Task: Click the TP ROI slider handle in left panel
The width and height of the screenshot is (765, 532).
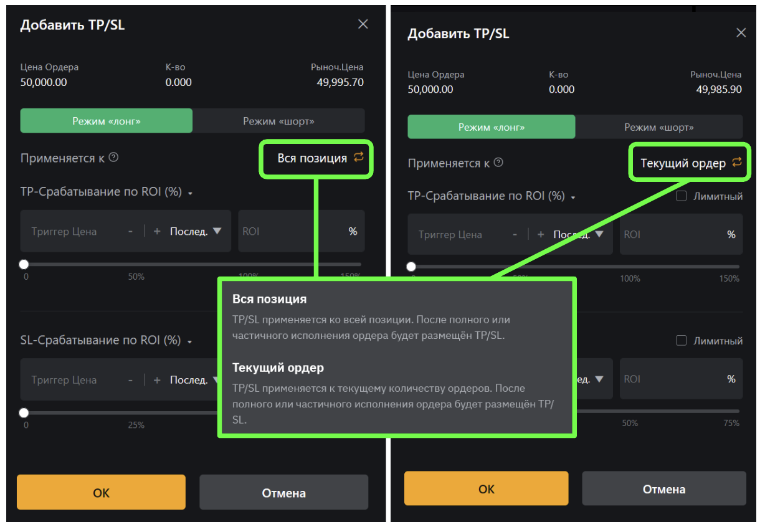Action: pyautogui.click(x=24, y=264)
